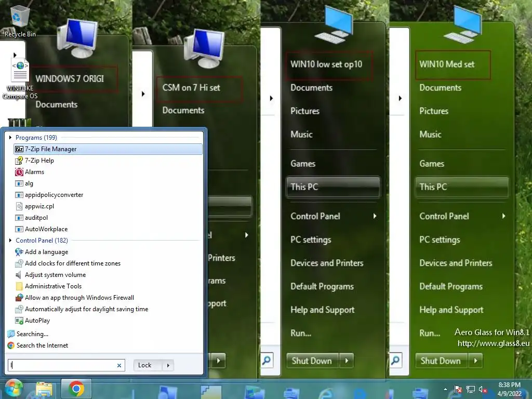The height and width of the screenshot is (399, 532).
Task: Clear the search box with the X
Action: point(119,365)
